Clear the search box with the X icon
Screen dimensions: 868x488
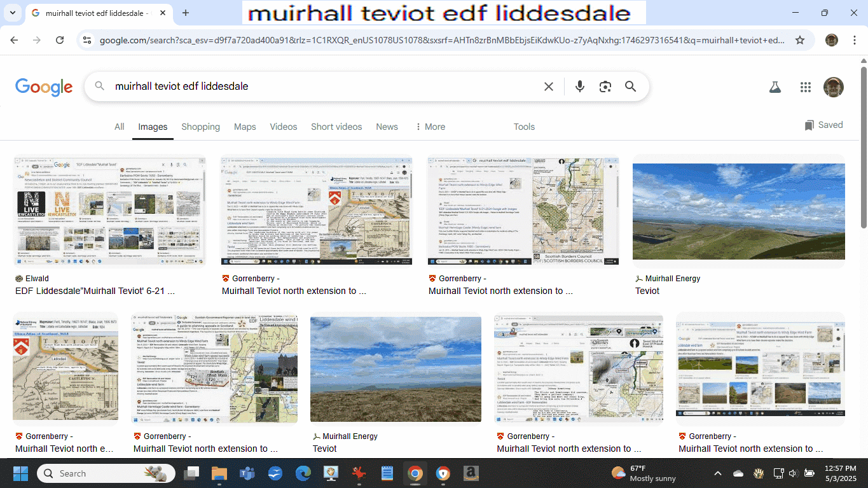(x=549, y=87)
